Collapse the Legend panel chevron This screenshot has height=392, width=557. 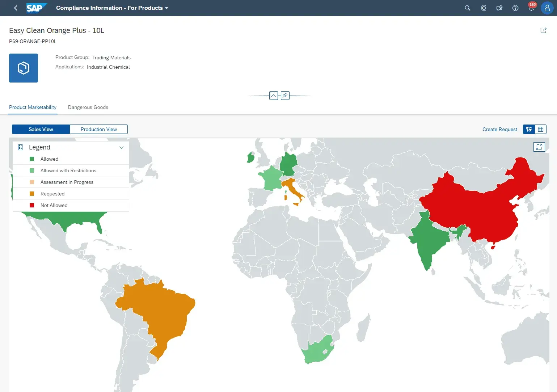pos(122,147)
